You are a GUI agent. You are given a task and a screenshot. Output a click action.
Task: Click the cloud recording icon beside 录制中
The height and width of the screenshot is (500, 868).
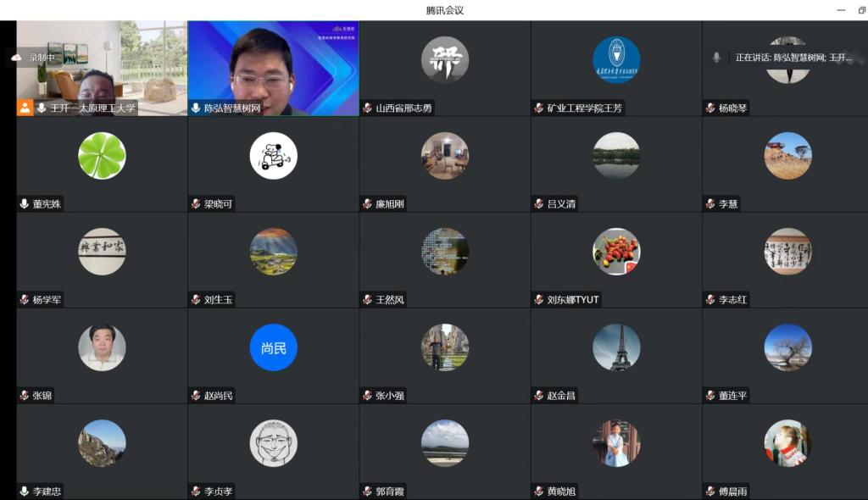[16, 58]
